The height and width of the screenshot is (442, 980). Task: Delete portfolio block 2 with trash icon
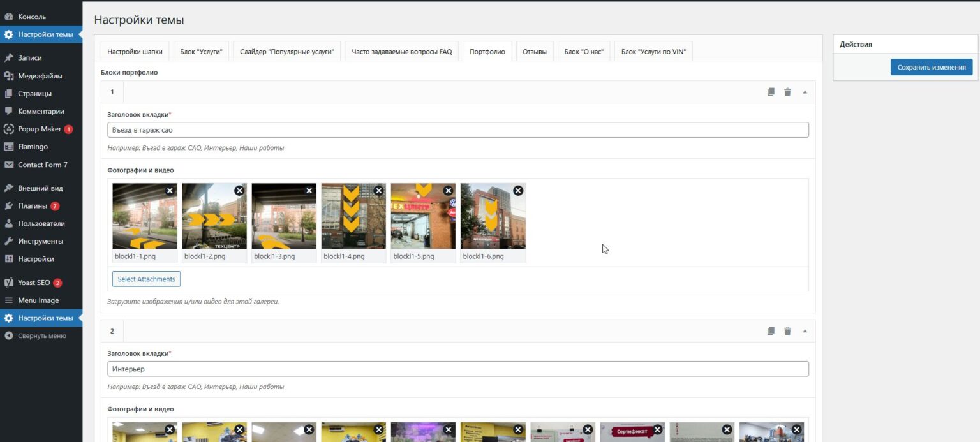787,331
